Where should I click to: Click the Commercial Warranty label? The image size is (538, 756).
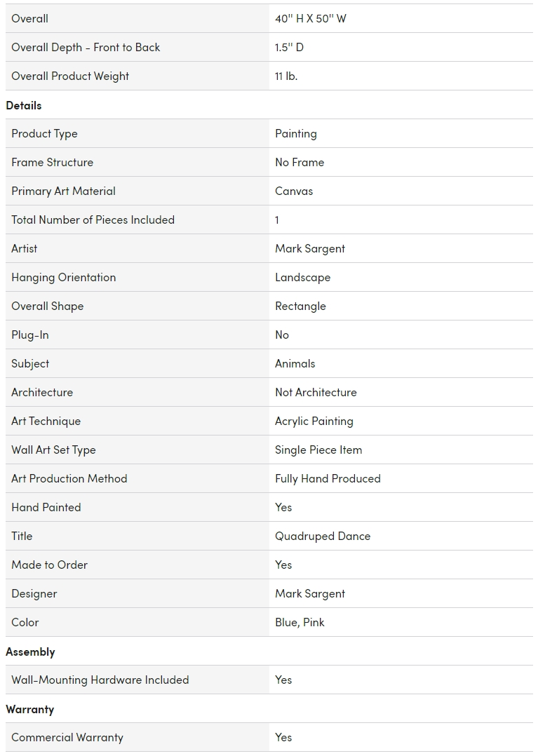(67, 737)
